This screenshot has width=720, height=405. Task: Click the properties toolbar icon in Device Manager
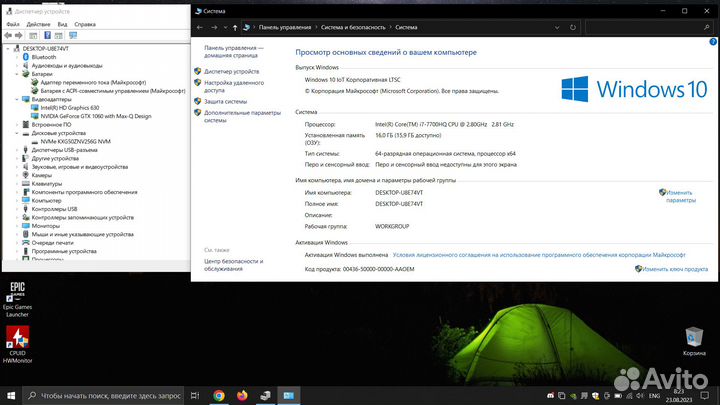pos(33,35)
